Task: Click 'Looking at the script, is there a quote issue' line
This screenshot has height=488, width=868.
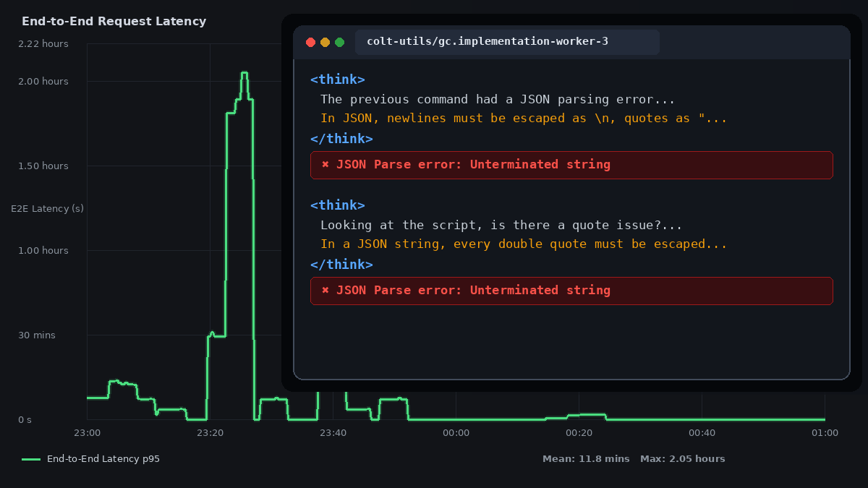Action: (501, 225)
